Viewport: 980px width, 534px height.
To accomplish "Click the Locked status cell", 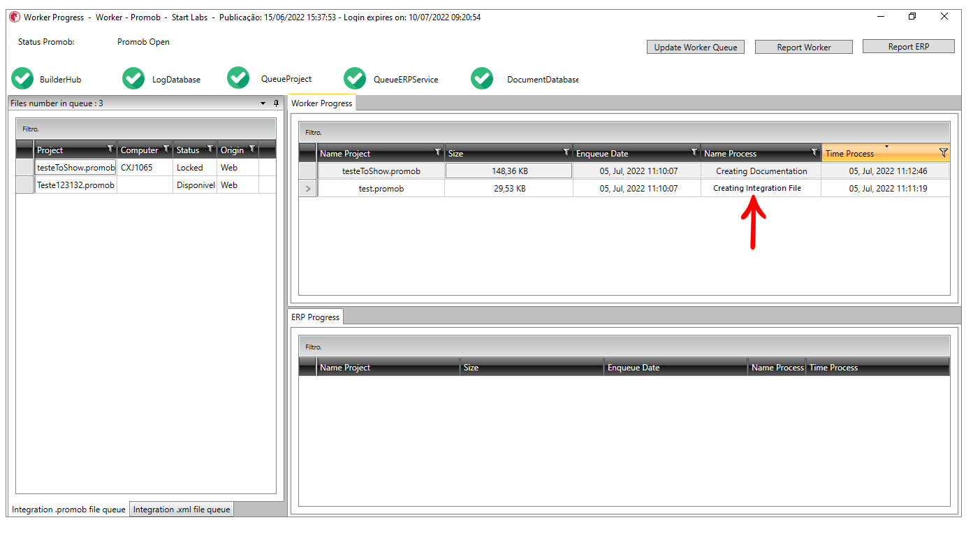I will 195,168.
